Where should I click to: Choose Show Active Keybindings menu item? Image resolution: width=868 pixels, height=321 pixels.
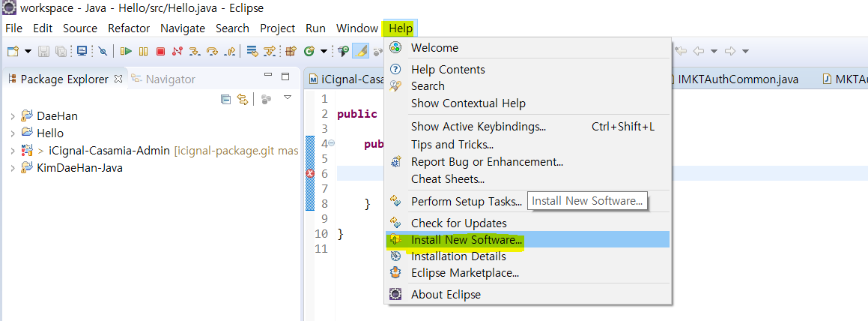(528, 127)
